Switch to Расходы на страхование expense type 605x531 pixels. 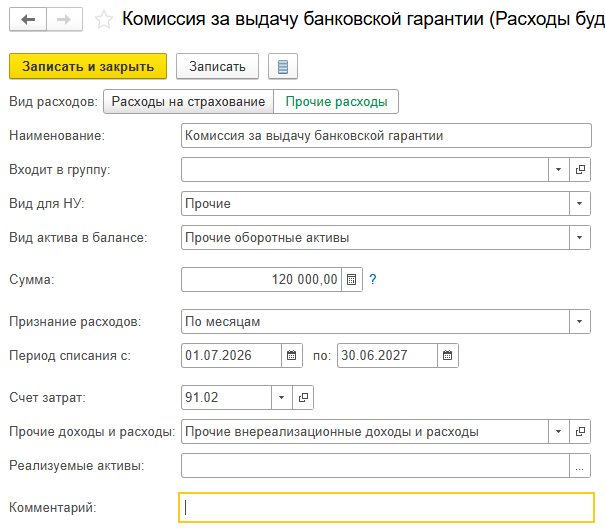click(188, 101)
